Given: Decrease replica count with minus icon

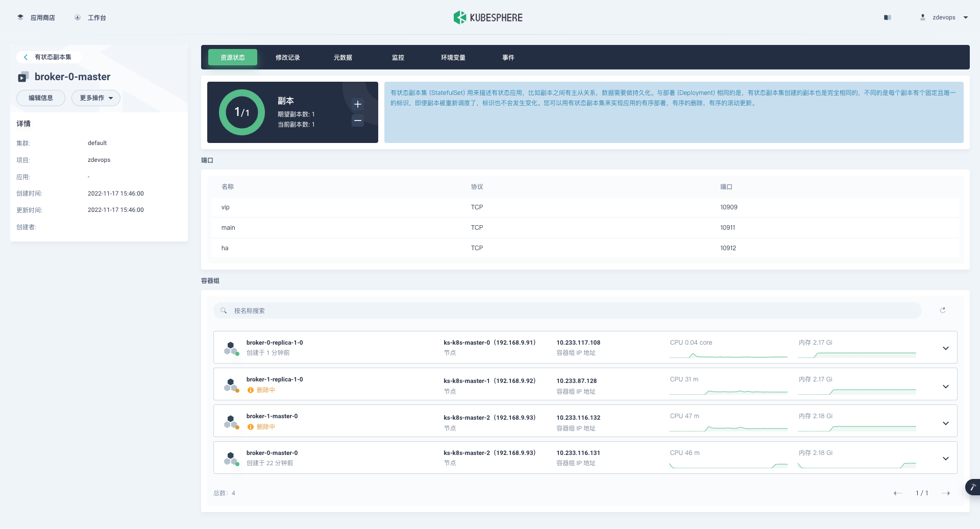Looking at the screenshot, I should 358,121.
